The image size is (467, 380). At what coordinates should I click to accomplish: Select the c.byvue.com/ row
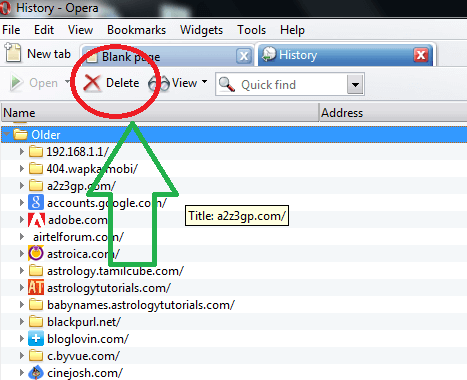pos(234,356)
